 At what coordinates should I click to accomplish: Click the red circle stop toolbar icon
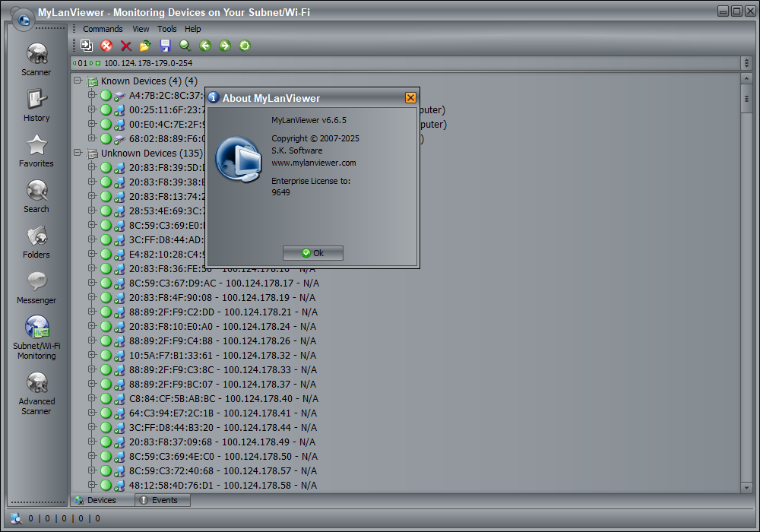[106, 46]
